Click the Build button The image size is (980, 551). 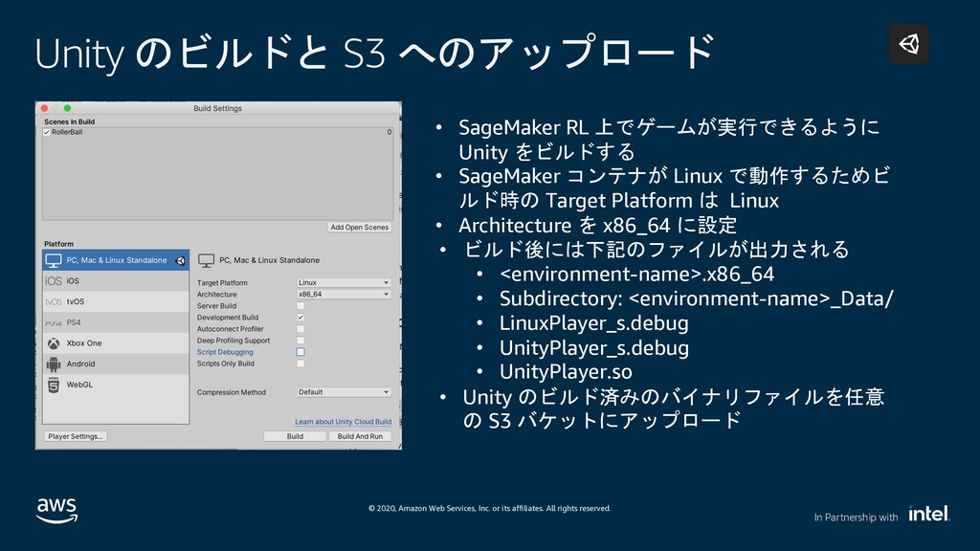(295, 436)
